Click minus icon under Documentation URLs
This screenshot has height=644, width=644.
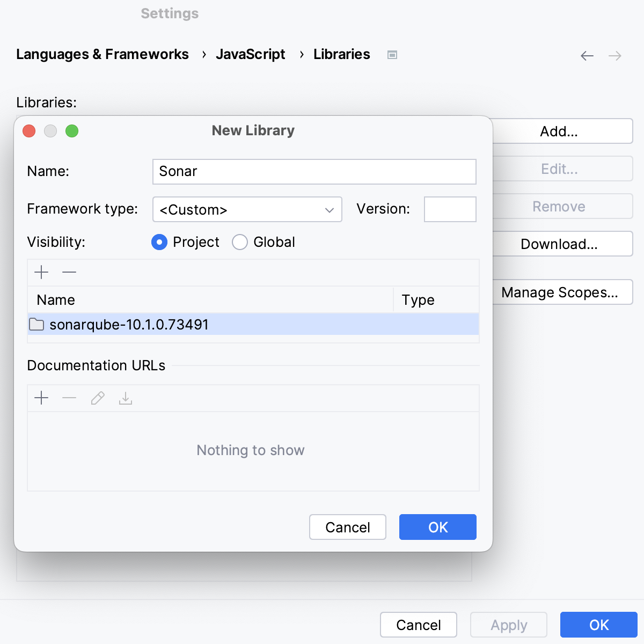(69, 398)
